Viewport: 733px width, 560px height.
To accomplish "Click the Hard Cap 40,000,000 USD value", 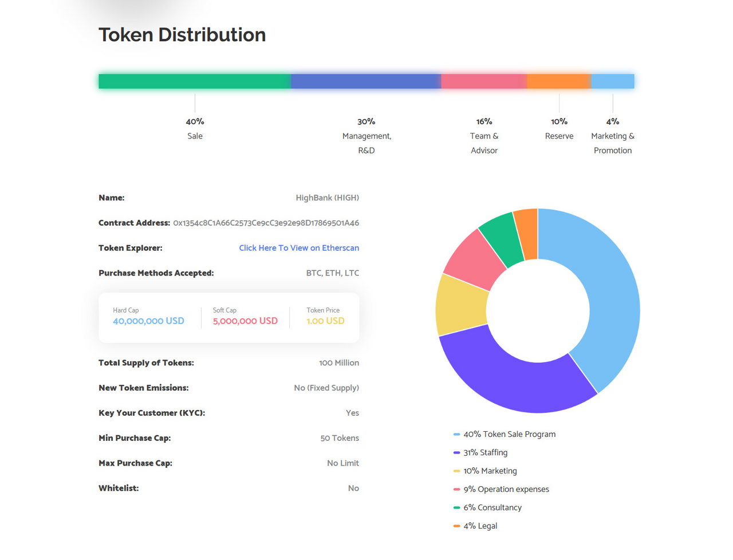I will point(148,321).
